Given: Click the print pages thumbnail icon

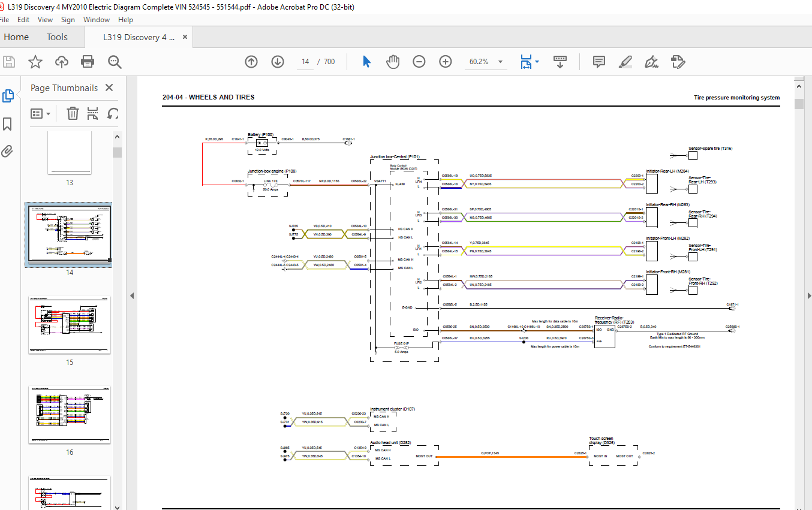Looking at the screenshot, I should [x=92, y=113].
